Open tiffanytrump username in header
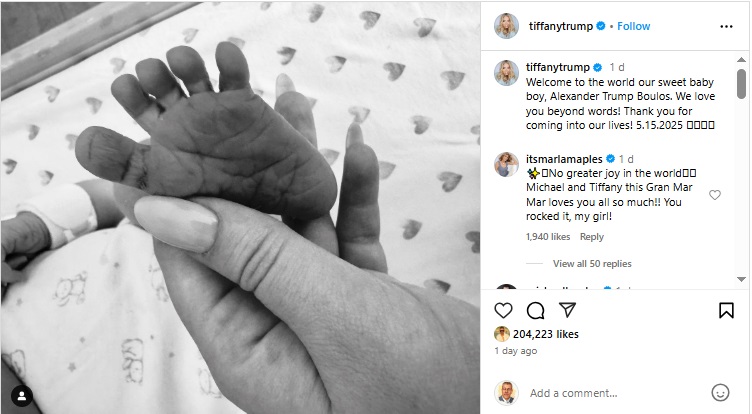Screen dimensions: 752x414 [x=561, y=26]
